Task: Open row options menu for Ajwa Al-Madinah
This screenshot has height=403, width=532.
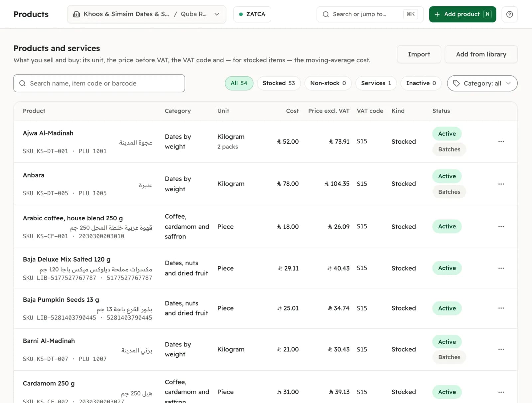Action: 501,141
